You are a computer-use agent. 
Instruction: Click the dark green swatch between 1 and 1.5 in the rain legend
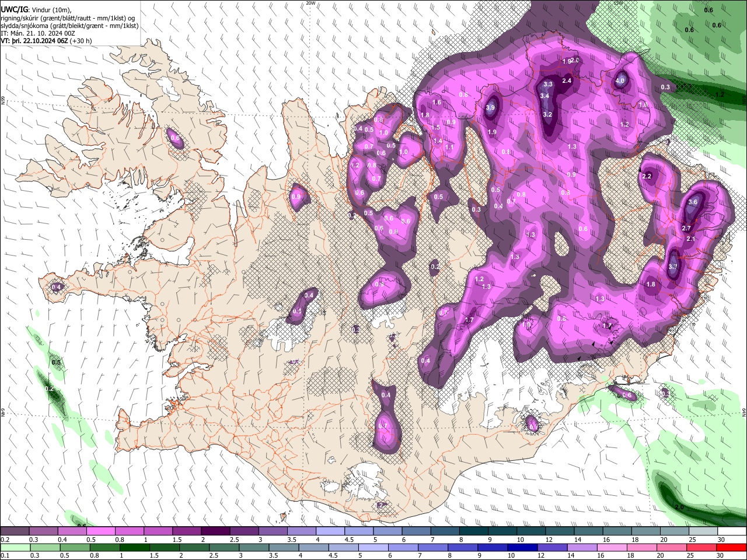point(135,547)
